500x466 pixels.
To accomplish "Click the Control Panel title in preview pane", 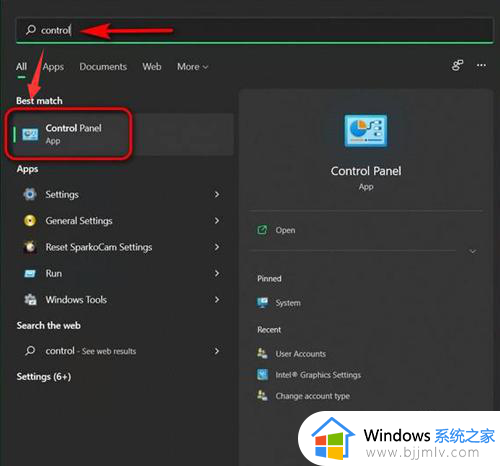I will [x=366, y=171].
